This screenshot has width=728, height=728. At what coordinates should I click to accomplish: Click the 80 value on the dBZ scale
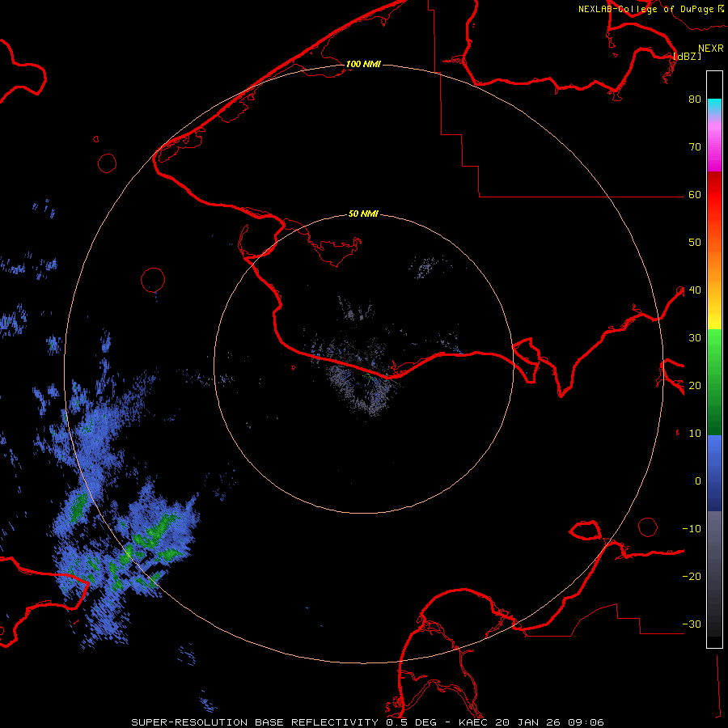click(695, 99)
